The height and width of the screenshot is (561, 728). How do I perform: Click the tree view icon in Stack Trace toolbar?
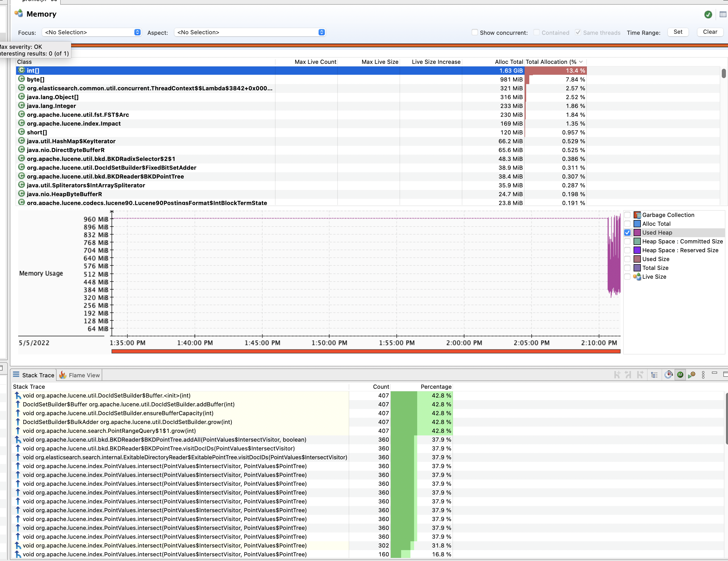[654, 375]
